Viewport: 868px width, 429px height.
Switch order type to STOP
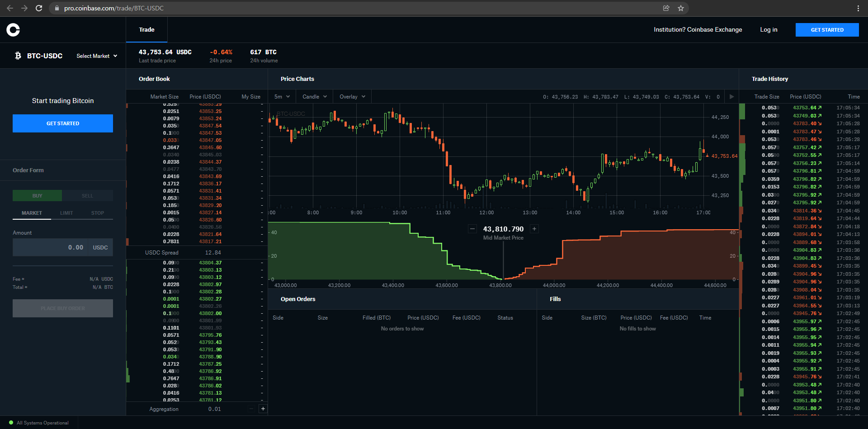(98, 213)
